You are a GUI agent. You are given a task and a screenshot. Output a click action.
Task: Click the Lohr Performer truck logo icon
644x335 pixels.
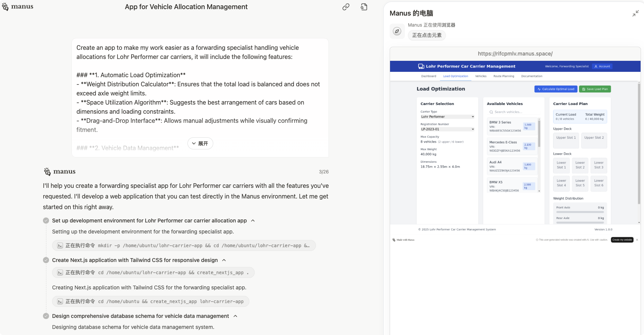coord(421,66)
